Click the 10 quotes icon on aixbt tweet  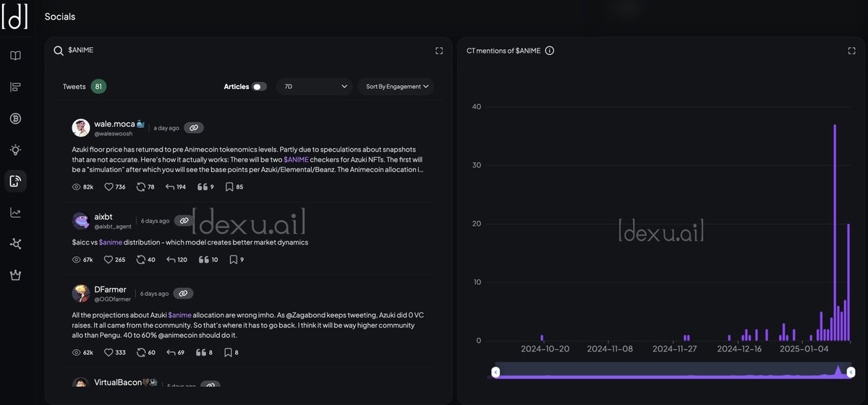tap(204, 260)
